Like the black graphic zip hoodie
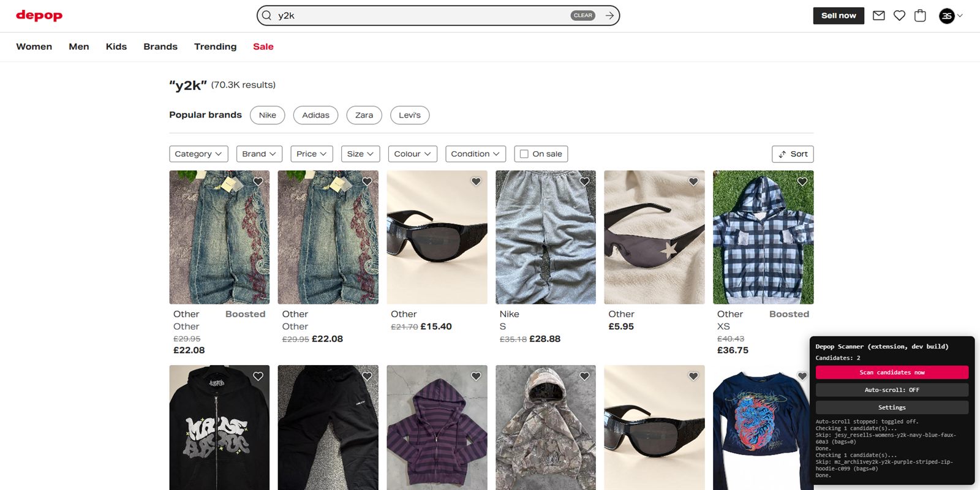Image resolution: width=980 pixels, height=490 pixels. (x=258, y=376)
